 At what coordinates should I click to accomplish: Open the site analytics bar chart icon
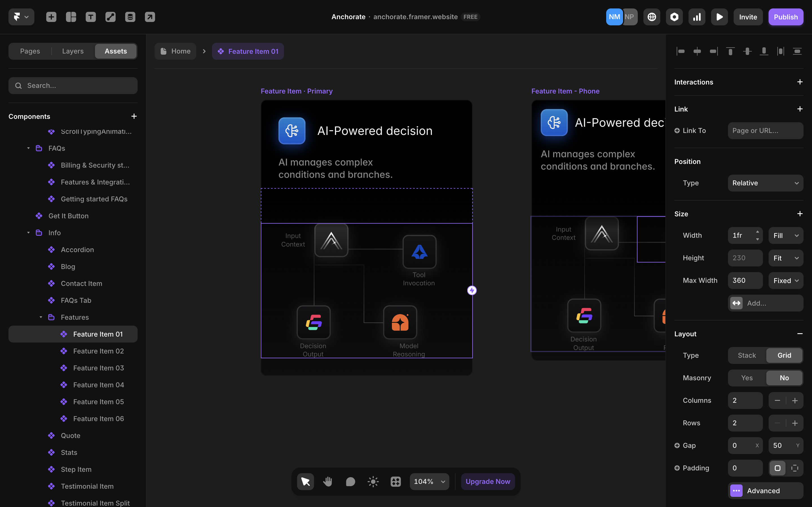coord(697,17)
